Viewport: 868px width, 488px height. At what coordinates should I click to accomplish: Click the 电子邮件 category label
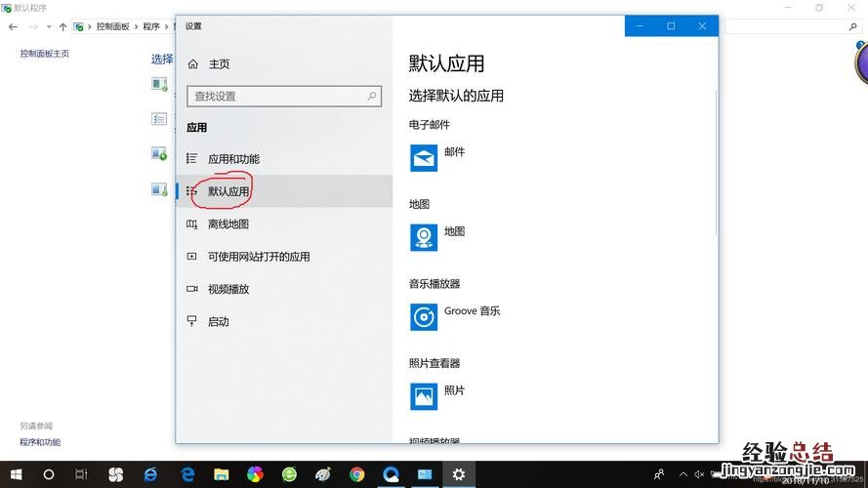click(430, 125)
